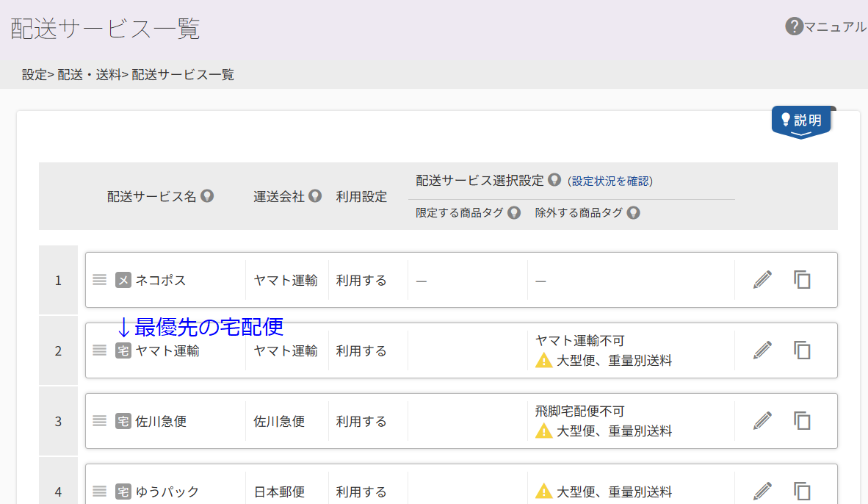Screen dimensions: 868x504
Task: Show hint for 除外する商品タグ
Action: click(x=633, y=212)
